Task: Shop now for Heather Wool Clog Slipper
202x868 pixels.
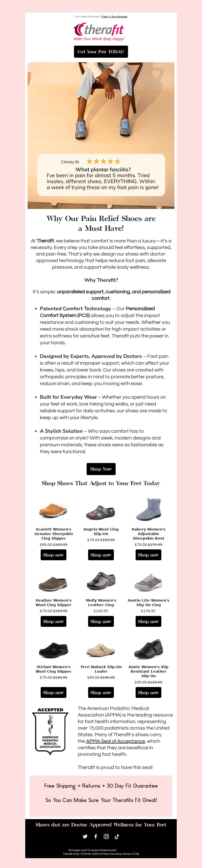Action: click(x=53, y=621)
